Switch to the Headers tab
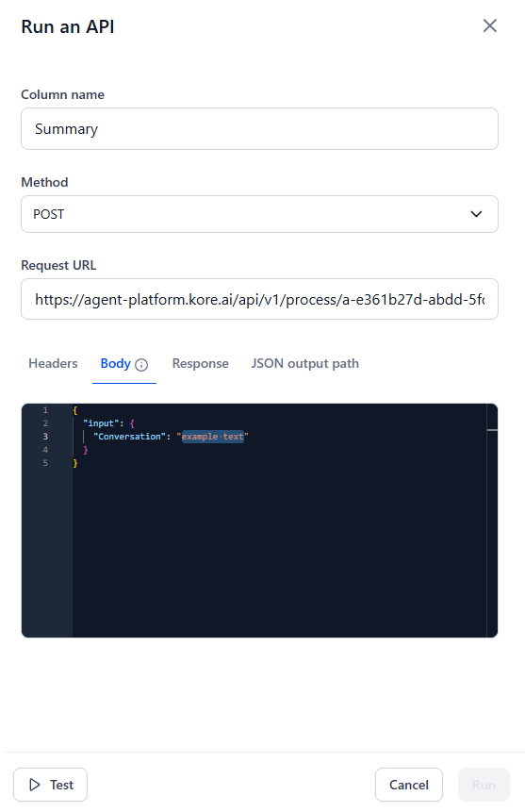Viewport: 525px width, 812px height. pyautogui.click(x=53, y=363)
